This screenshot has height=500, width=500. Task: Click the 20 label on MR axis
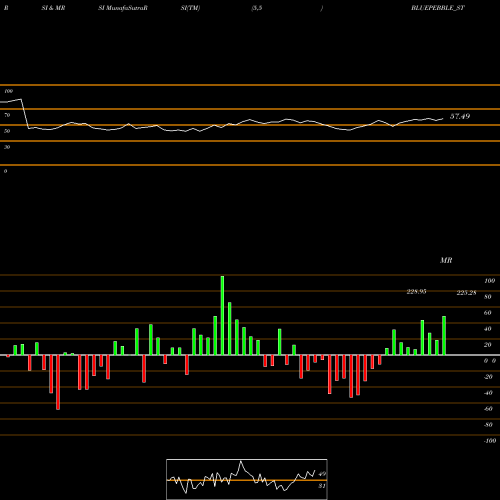click(488, 345)
